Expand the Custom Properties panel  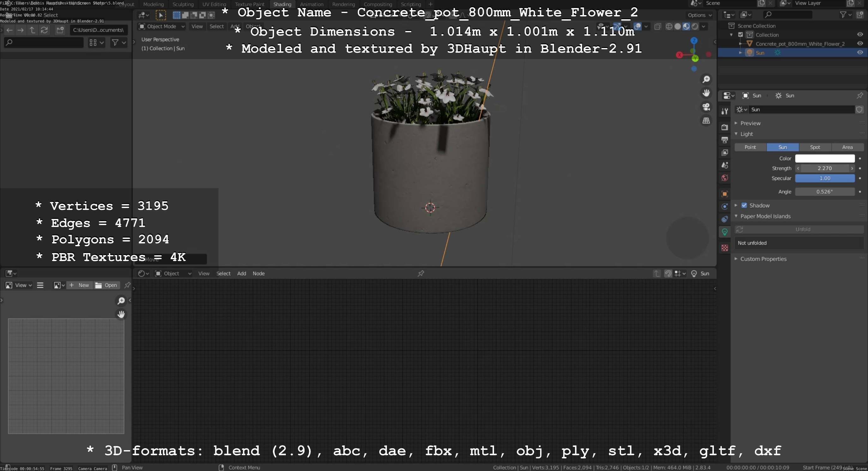click(763, 259)
